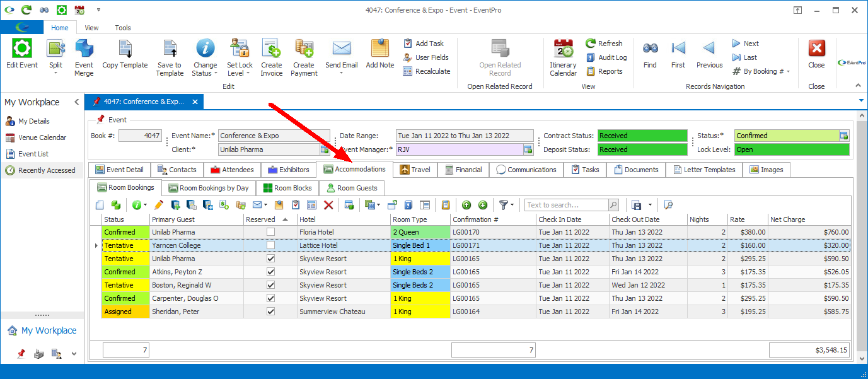Close the 4047: Conference & Expo document tab
The image size is (868, 379).
[195, 102]
